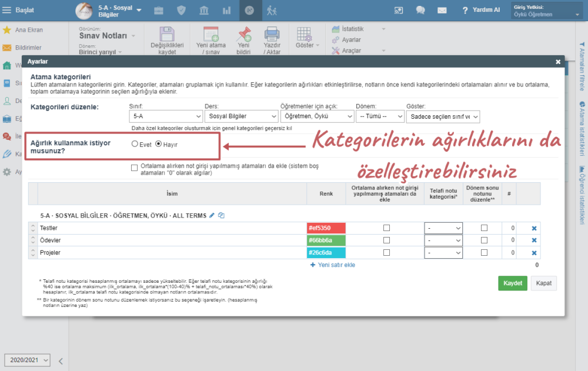Open the Ders dropdown Sosyal Bilgiler

tap(241, 116)
